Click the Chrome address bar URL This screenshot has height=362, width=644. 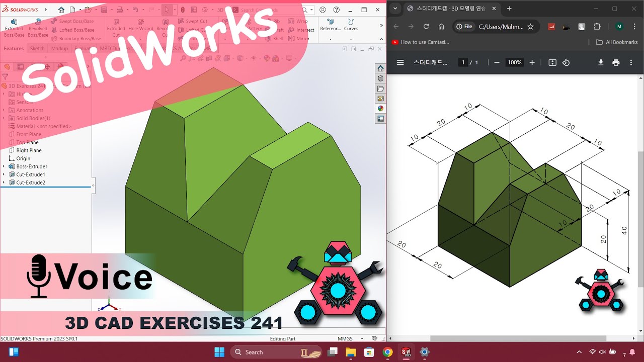(501, 27)
